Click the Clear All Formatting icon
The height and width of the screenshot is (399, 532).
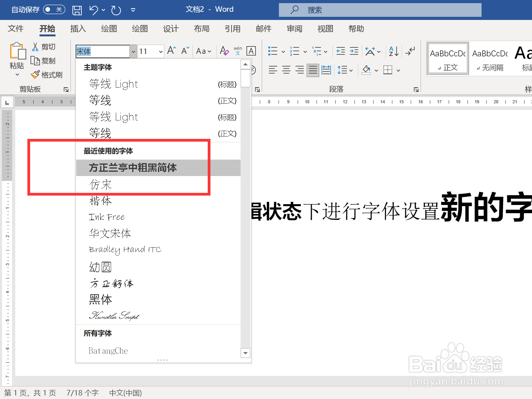224,51
